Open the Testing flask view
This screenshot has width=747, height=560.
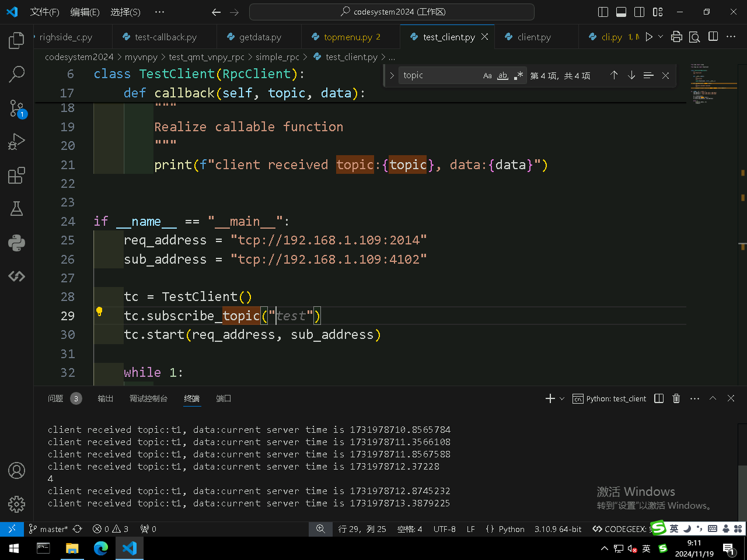coord(16,209)
